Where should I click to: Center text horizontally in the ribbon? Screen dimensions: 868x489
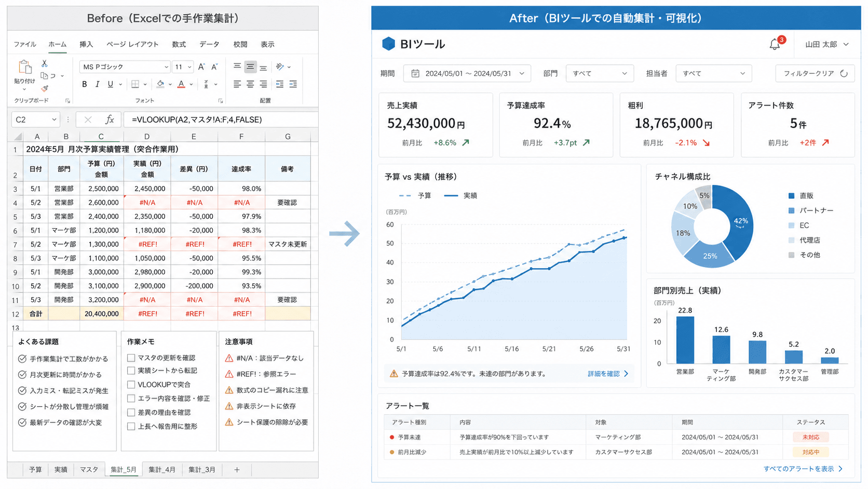[250, 84]
